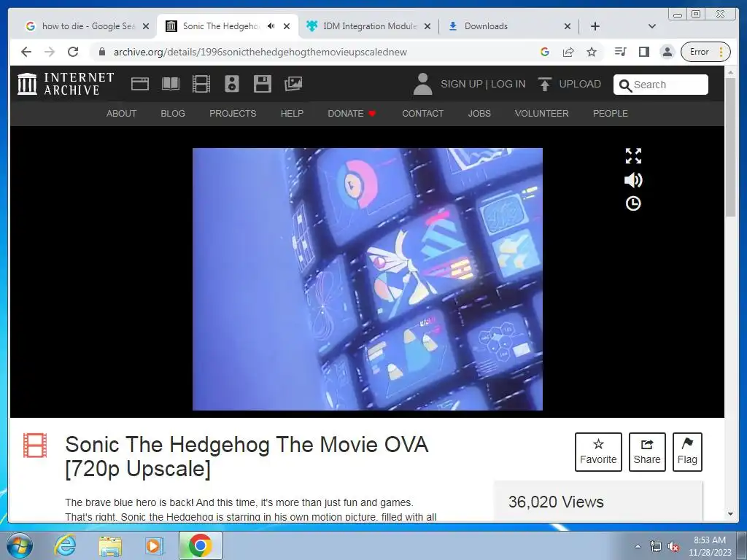This screenshot has width=747, height=560.
Task: Close the IDM Integration Module tab
Action: pos(427,27)
